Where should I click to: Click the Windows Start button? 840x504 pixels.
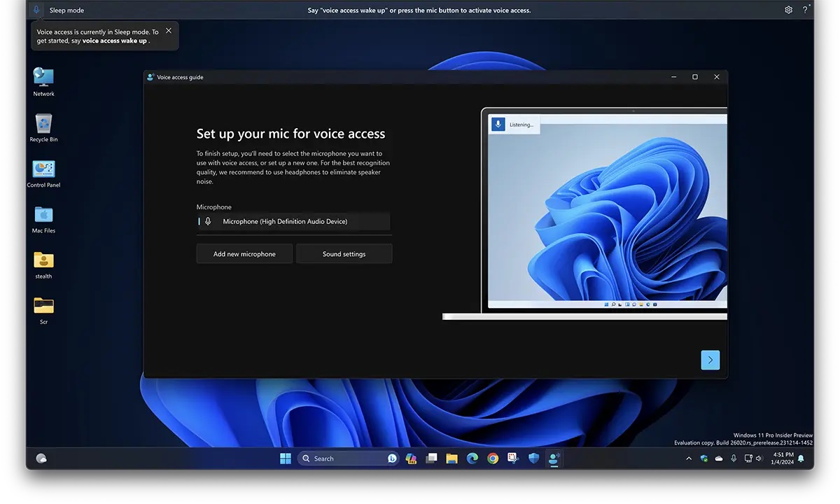tap(286, 458)
